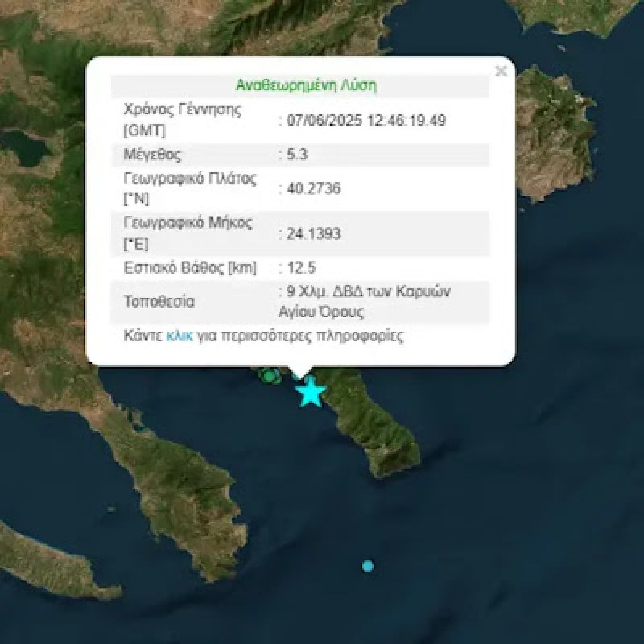Click the longitude value 24.1393

coord(314,233)
